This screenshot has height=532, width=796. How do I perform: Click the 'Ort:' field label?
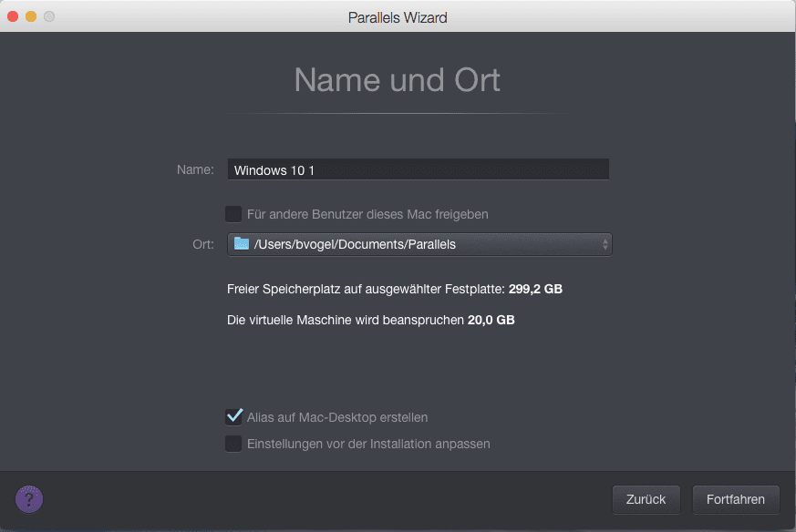point(202,244)
